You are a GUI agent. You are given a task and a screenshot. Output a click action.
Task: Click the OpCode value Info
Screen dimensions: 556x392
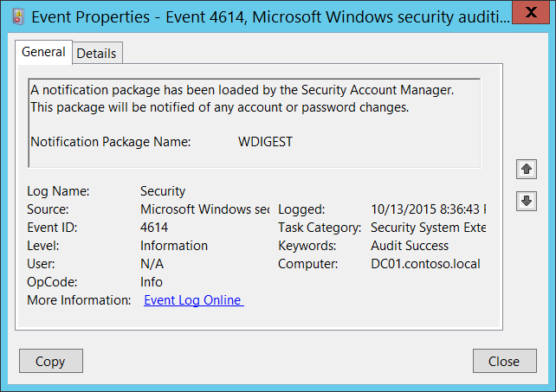(152, 282)
